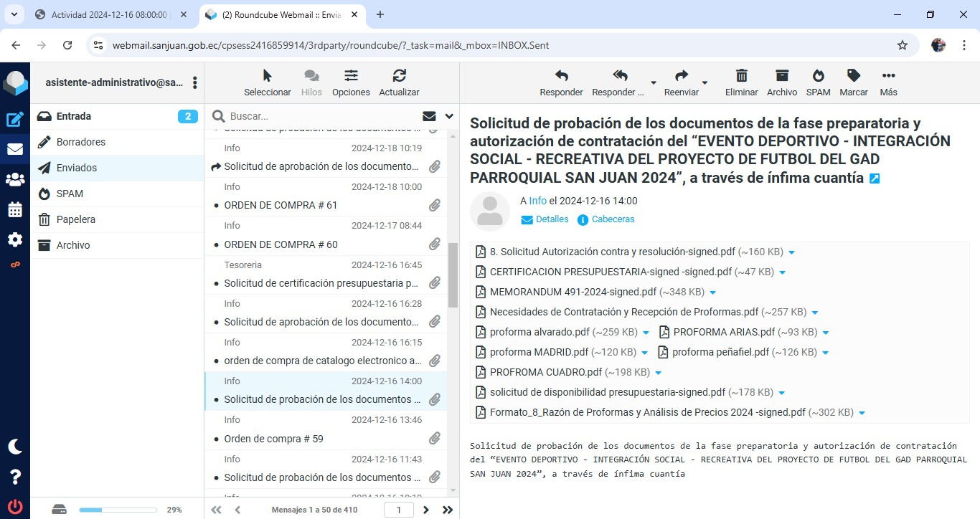Refresh the list with Actualizar
This screenshot has height=519, width=980.
(399, 76)
